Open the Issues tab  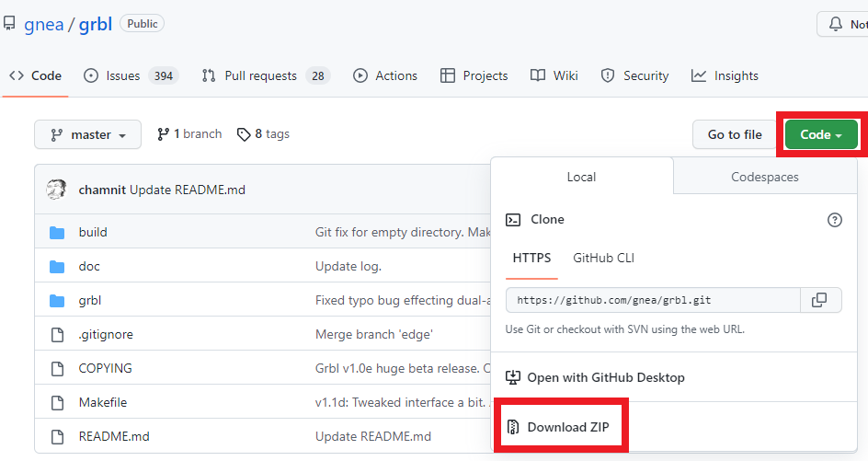(x=131, y=75)
